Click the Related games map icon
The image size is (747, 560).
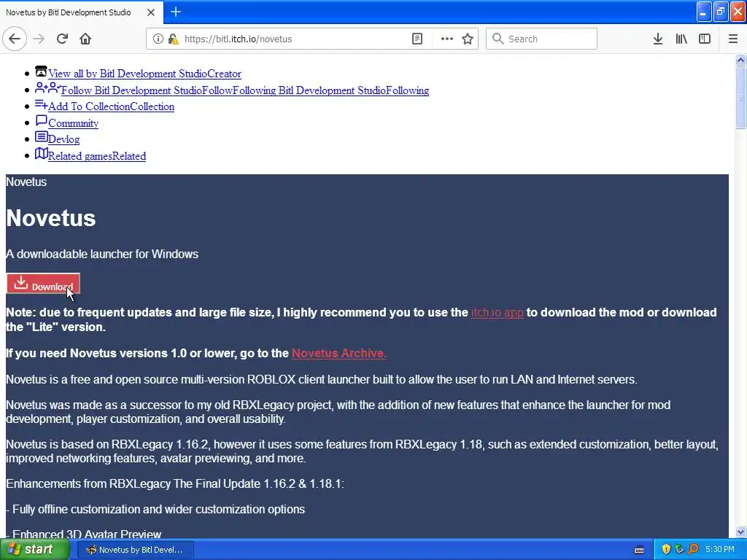[x=42, y=153]
